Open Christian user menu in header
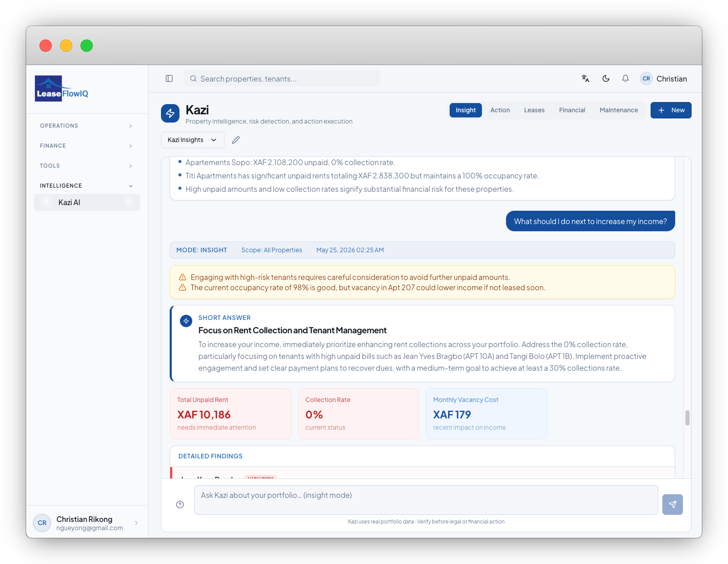728x564 pixels. click(x=663, y=78)
